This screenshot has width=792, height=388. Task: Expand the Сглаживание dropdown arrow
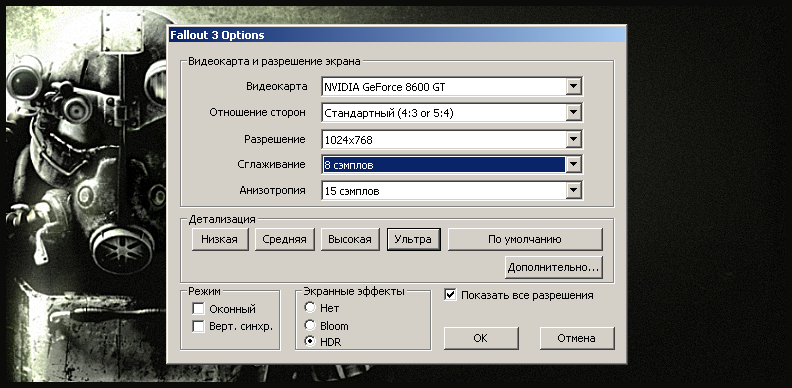pos(573,165)
